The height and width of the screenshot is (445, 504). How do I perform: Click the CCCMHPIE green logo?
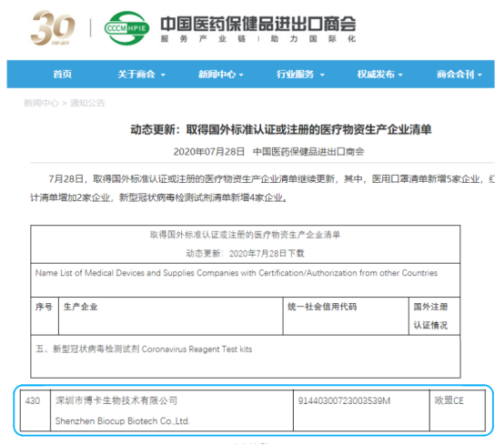tap(127, 28)
